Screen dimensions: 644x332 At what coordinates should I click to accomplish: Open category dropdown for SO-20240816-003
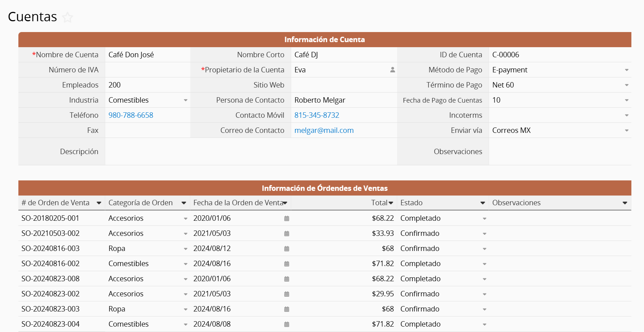pyautogui.click(x=186, y=249)
